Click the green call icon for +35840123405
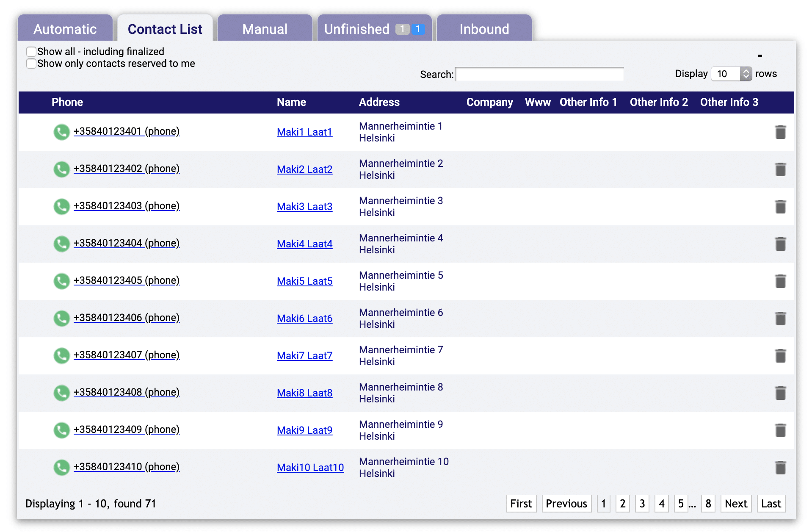The height and width of the screenshot is (532, 812). pyautogui.click(x=61, y=281)
